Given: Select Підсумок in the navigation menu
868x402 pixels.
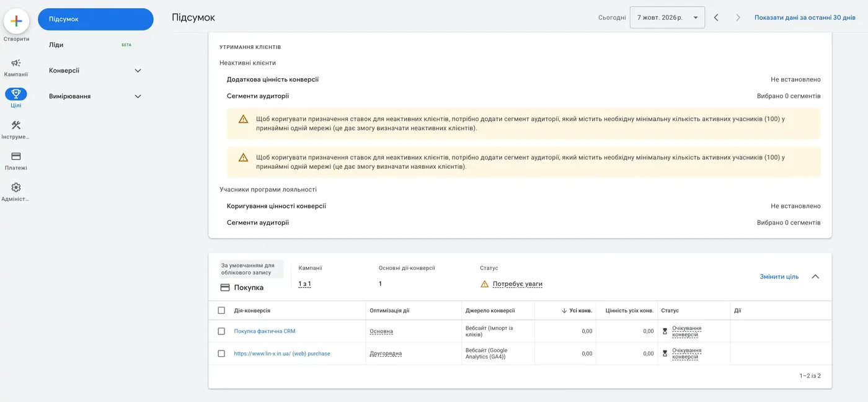Looking at the screenshot, I should pos(95,19).
